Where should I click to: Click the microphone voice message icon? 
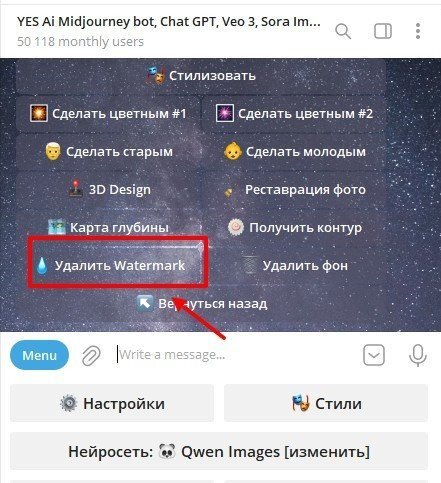(x=418, y=355)
